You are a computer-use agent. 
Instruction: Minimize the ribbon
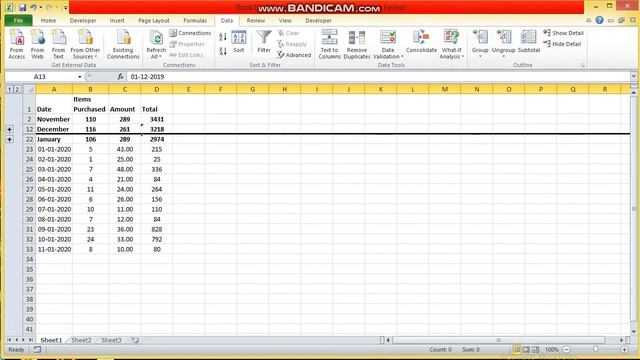point(589,20)
